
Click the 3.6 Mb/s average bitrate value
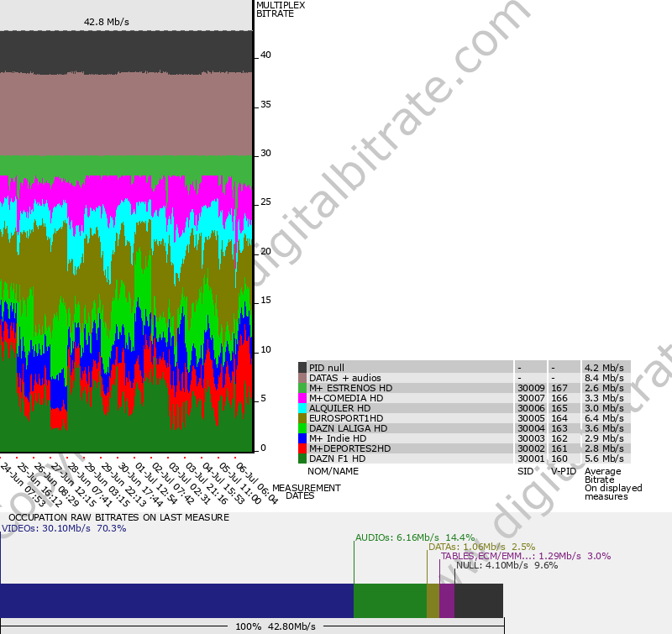pos(604,428)
